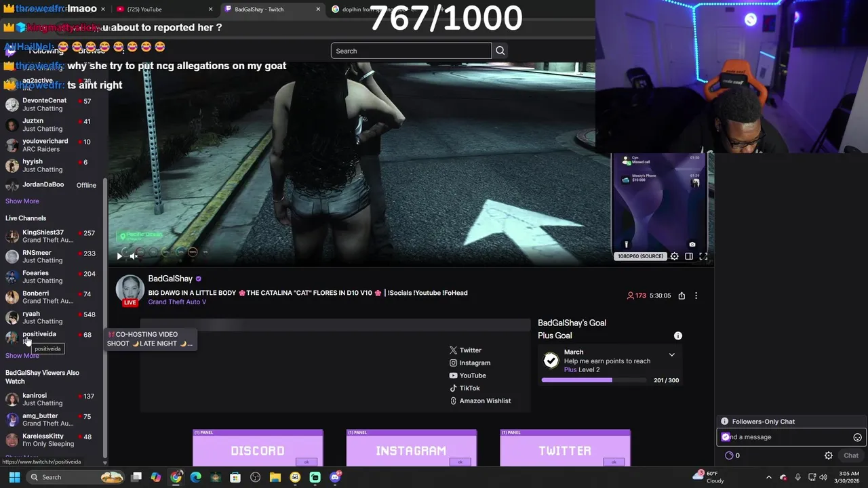This screenshot has width=868, height=488.
Task: Open Microsoft Store on the taskbar
Action: (x=235, y=477)
